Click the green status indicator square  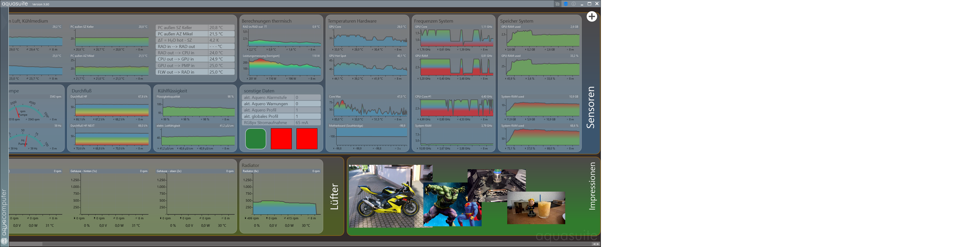tap(256, 139)
